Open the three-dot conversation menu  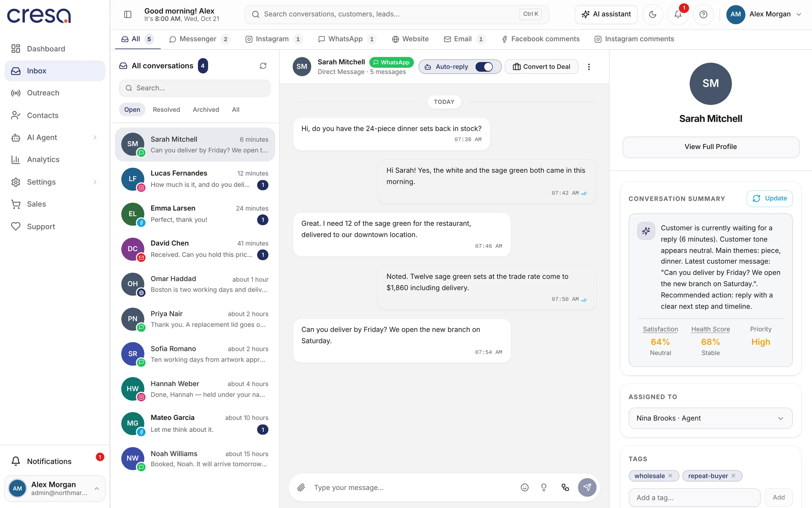[x=589, y=67]
